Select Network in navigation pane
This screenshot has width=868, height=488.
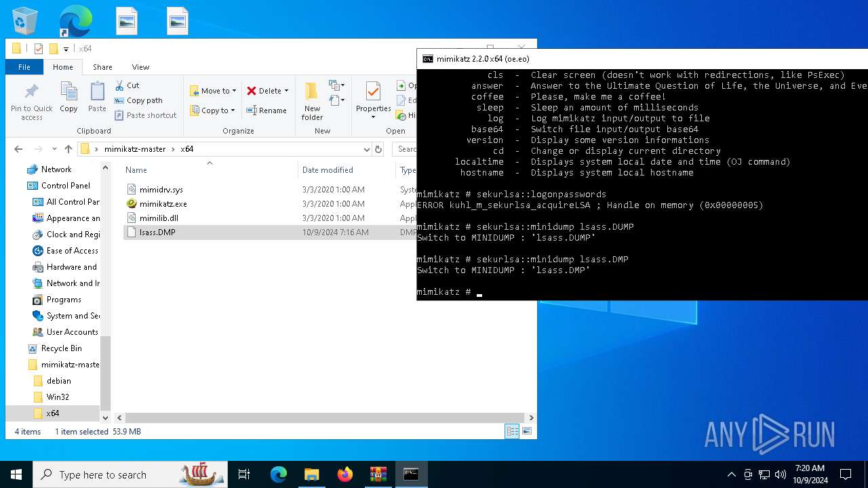(56, 169)
